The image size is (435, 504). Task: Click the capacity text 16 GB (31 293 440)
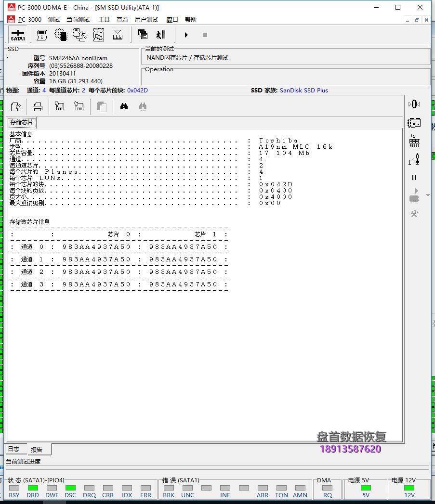click(x=76, y=81)
